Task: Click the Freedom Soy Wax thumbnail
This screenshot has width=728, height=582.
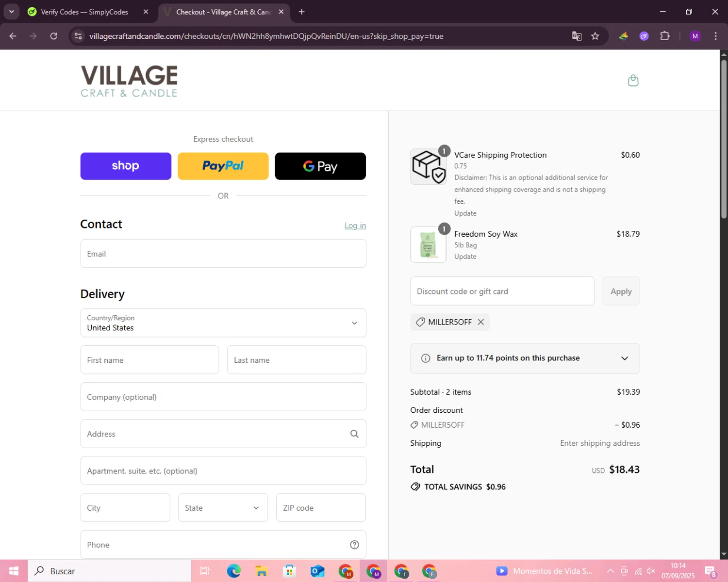Action: pos(428,245)
